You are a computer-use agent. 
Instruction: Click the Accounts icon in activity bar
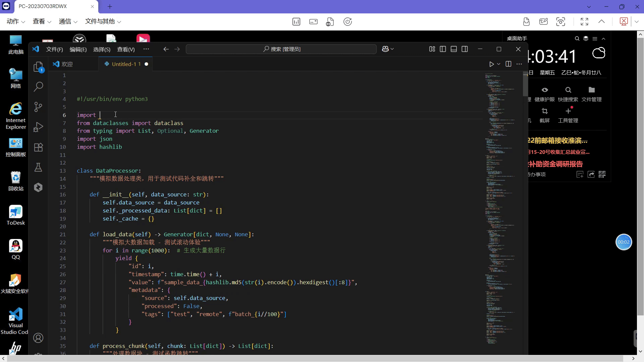coord(38,338)
